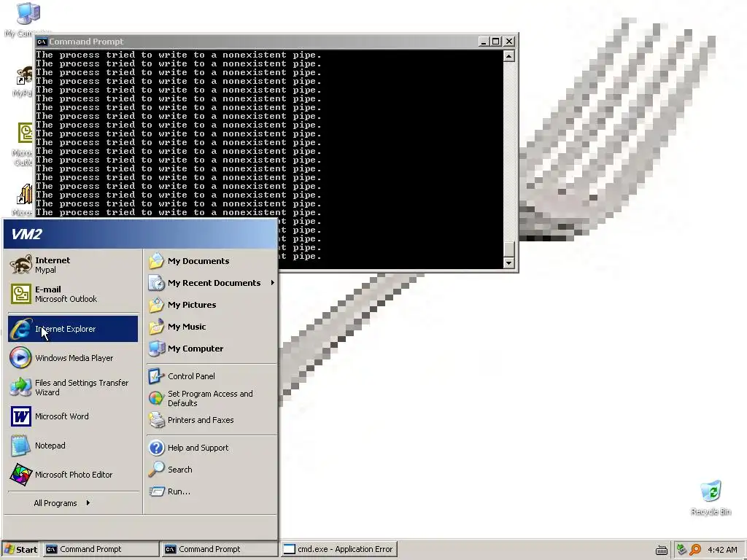Expand My Recent Documents submenu
Viewport: 747px width, 560px height.
(x=212, y=283)
